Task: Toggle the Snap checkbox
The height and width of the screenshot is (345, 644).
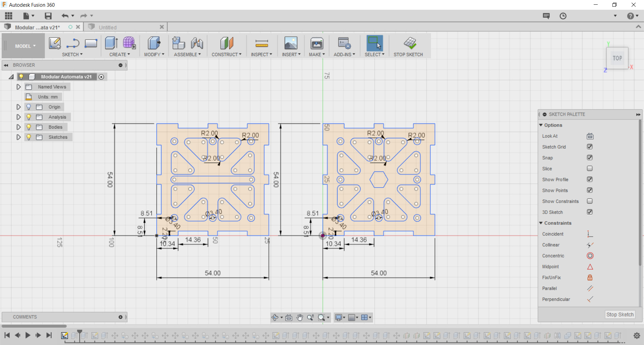Action: [x=590, y=157]
